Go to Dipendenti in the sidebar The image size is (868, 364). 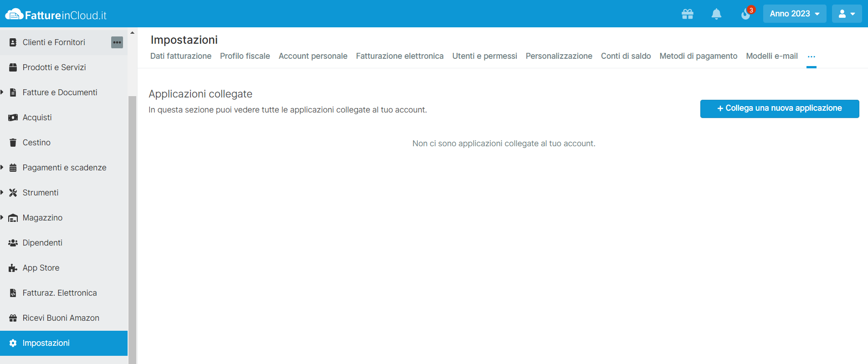pyautogui.click(x=42, y=243)
